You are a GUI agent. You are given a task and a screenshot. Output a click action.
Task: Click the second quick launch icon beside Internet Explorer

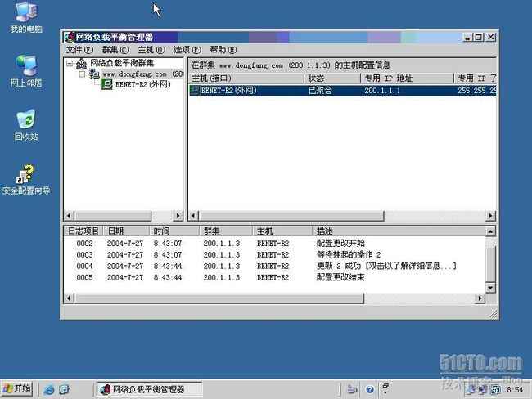pos(64,389)
